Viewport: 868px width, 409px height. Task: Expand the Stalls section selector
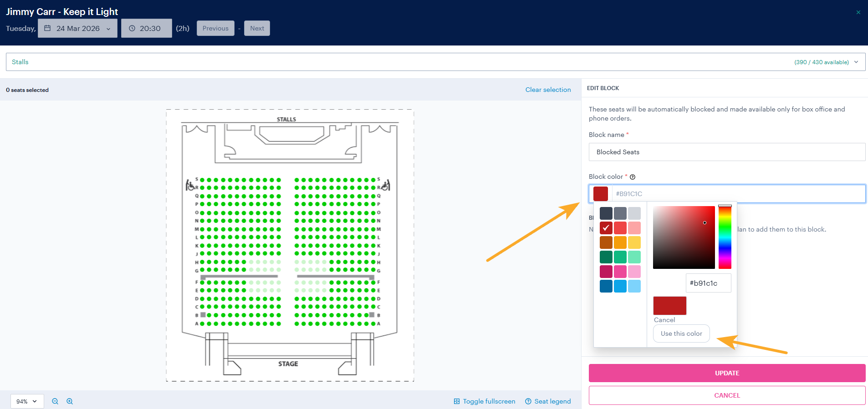pyautogui.click(x=435, y=62)
